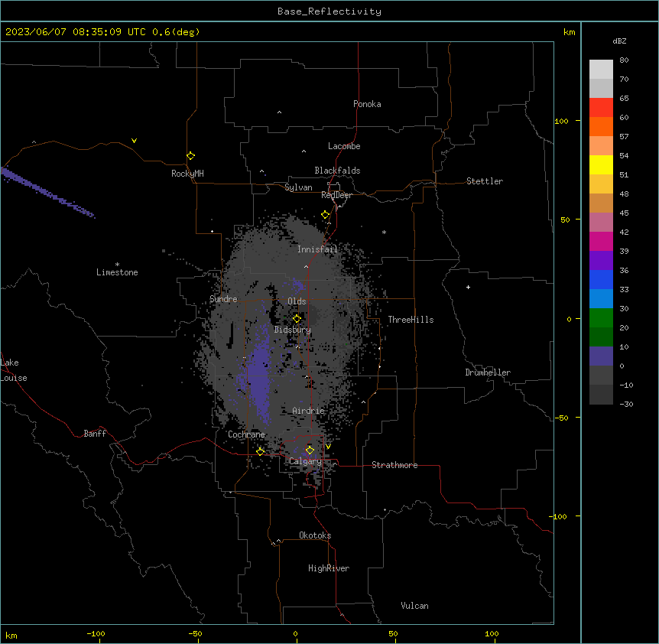This screenshot has height=644, width=659.
Task: Select the light gray 70-80 dBZ swatch
Action: click(x=601, y=70)
